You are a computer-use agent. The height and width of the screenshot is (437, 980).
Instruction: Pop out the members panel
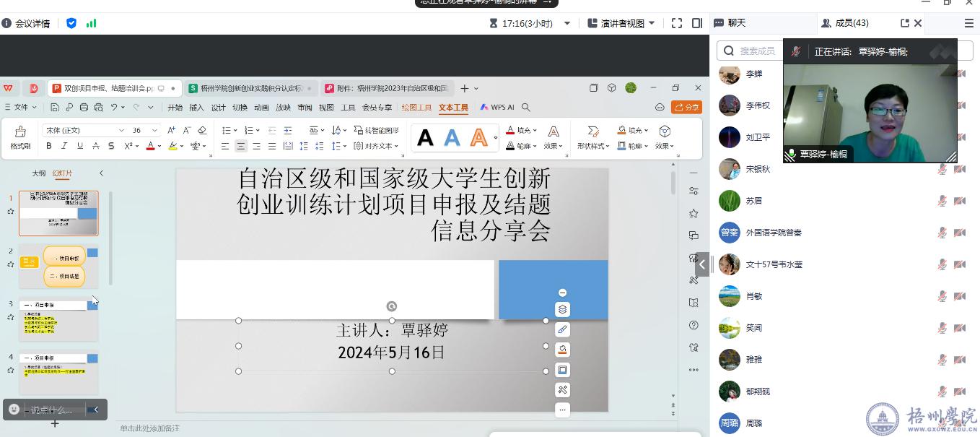tap(904, 23)
